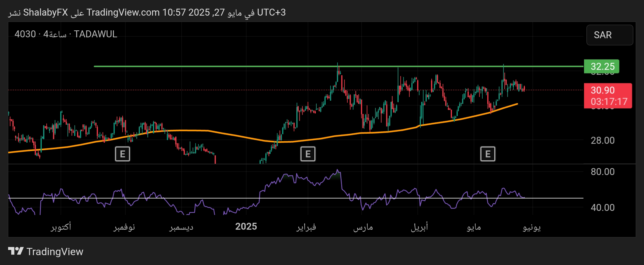Click the يونيو month label on time axis
This screenshot has height=265, width=644.
(x=532, y=227)
